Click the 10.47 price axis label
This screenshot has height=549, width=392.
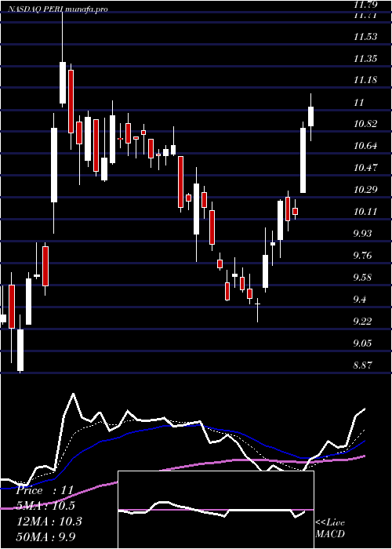(365, 168)
